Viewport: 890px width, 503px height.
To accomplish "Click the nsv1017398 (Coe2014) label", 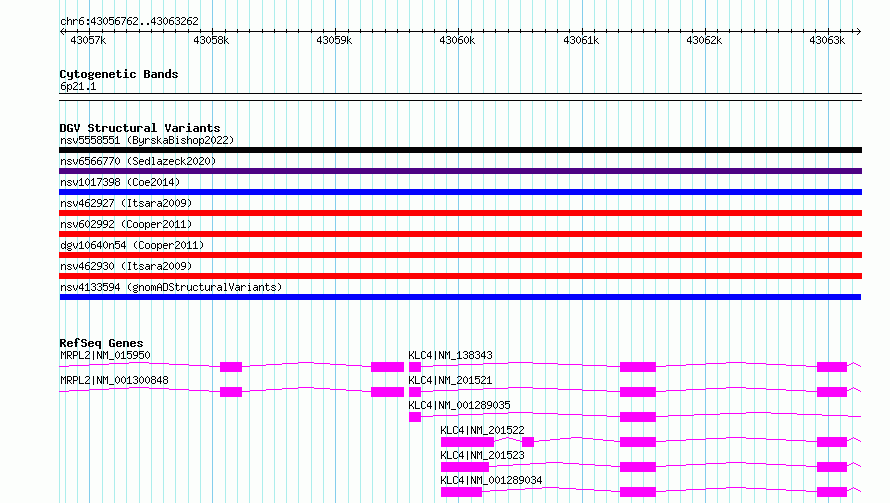I will click(x=120, y=182).
